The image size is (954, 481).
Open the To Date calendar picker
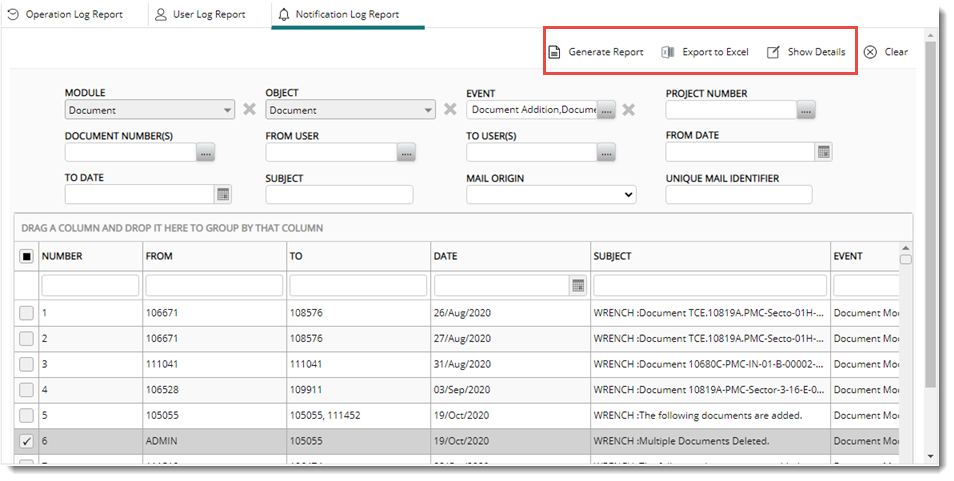click(x=223, y=195)
